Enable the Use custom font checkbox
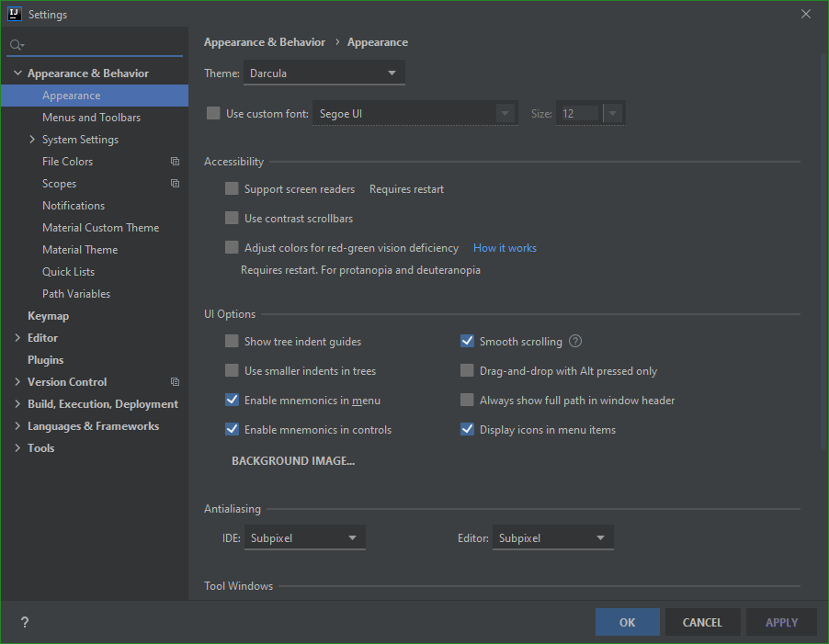The width and height of the screenshot is (829, 644). 213,113
